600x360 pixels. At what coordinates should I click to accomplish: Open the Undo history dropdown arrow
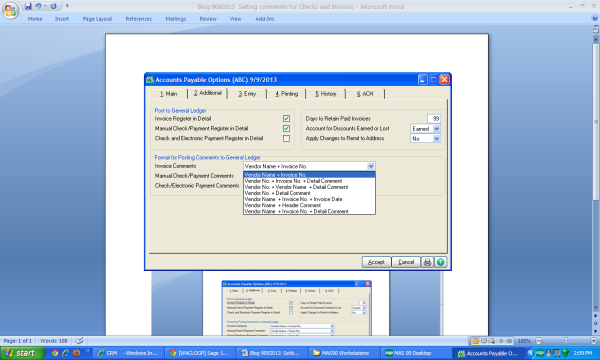click(x=45, y=6)
